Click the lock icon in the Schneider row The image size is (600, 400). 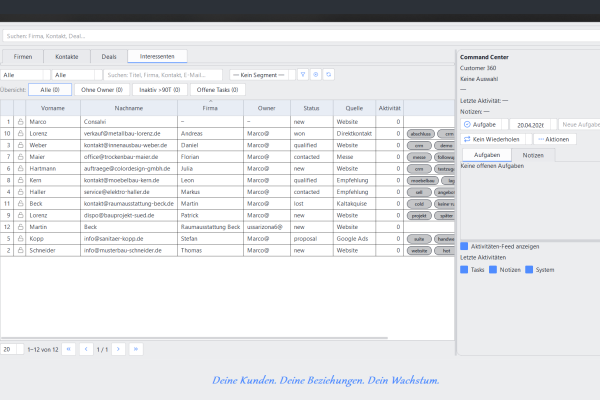click(x=20, y=250)
